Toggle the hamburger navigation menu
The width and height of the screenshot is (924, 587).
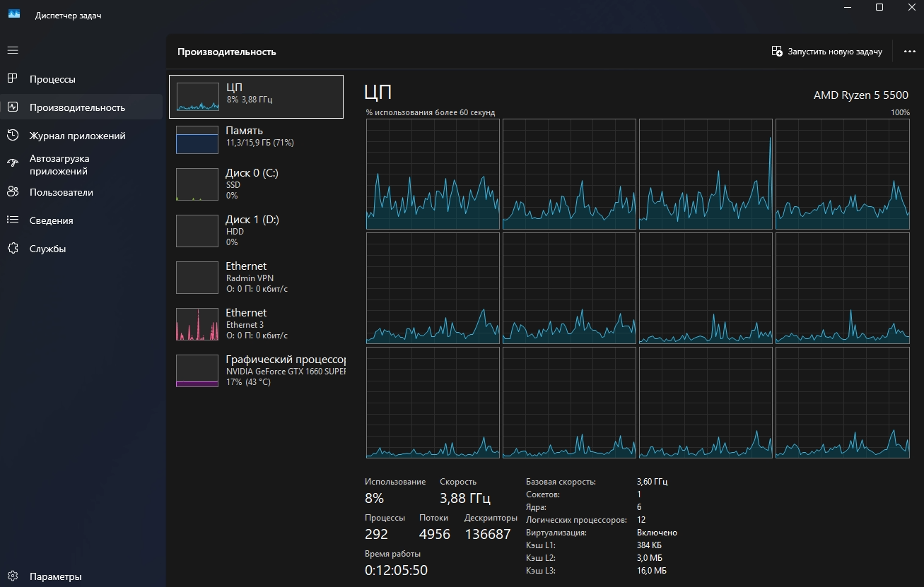pos(13,51)
